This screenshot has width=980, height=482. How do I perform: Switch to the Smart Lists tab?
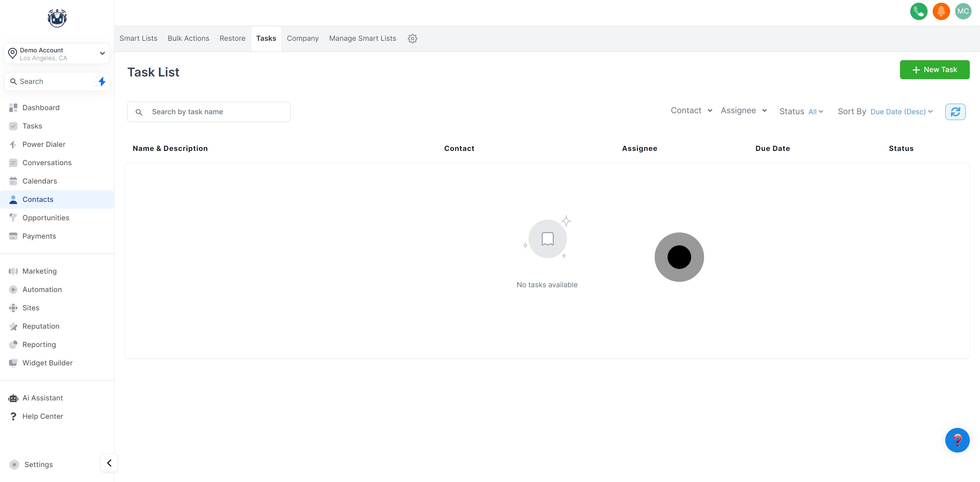coord(138,38)
